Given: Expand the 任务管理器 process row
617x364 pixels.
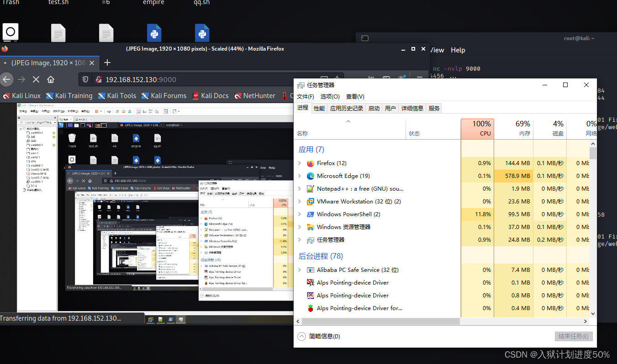Looking at the screenshot, I should pos(300,240).
